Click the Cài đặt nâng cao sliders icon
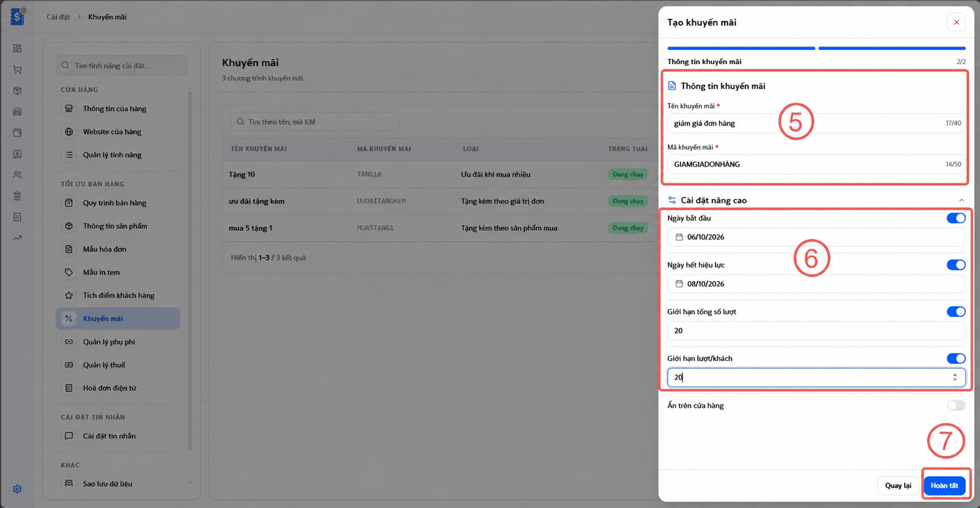The image size is (980, 508). (672, 200)
